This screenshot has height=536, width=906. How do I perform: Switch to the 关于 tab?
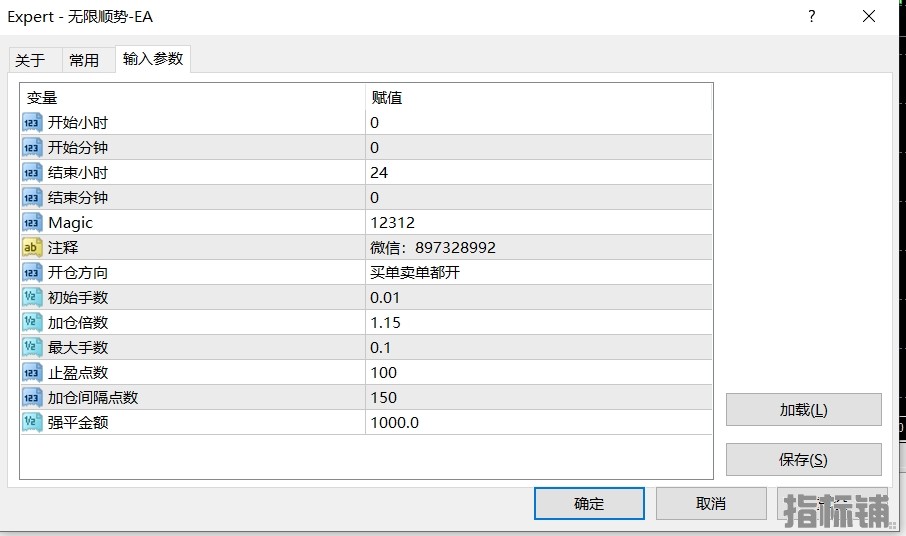point(35,60)
